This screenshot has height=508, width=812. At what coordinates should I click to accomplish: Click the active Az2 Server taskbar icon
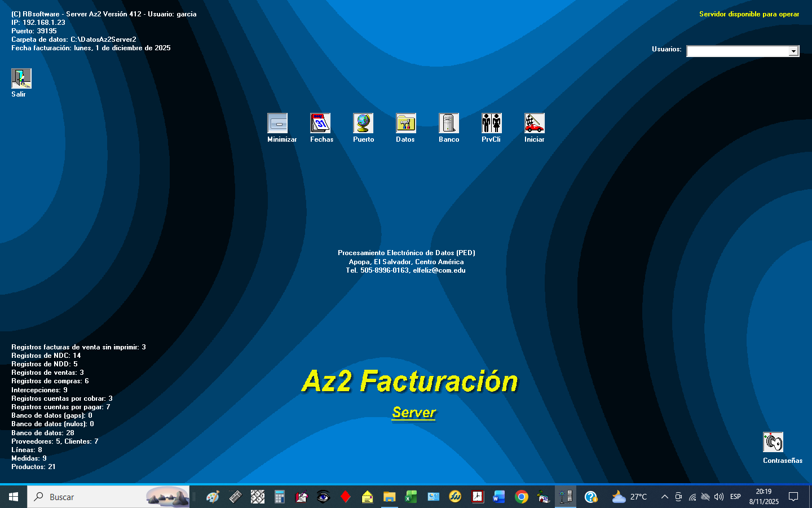[566, 497]
